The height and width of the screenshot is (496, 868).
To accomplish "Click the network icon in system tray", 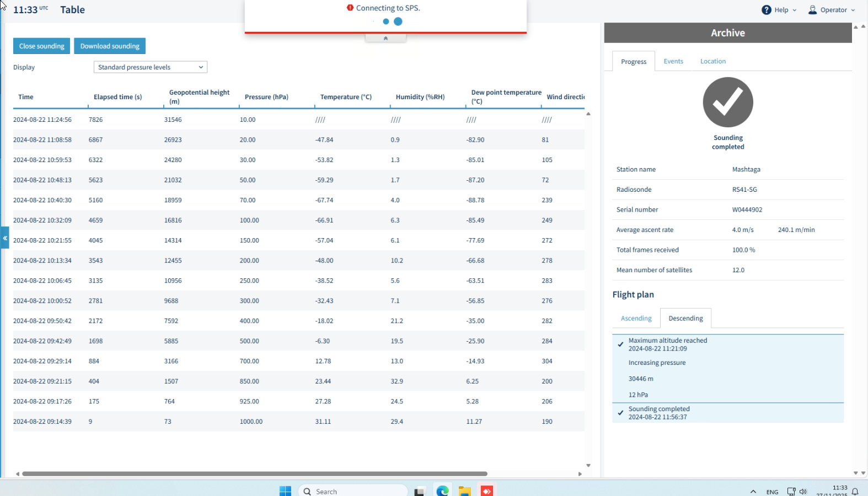I will (x=791, y=492).
